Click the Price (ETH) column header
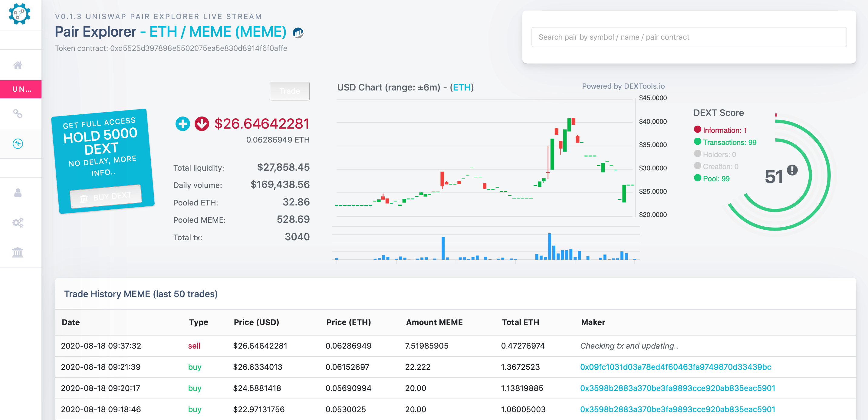The width and height of the screenshot is (868, 420). point(348,322)
